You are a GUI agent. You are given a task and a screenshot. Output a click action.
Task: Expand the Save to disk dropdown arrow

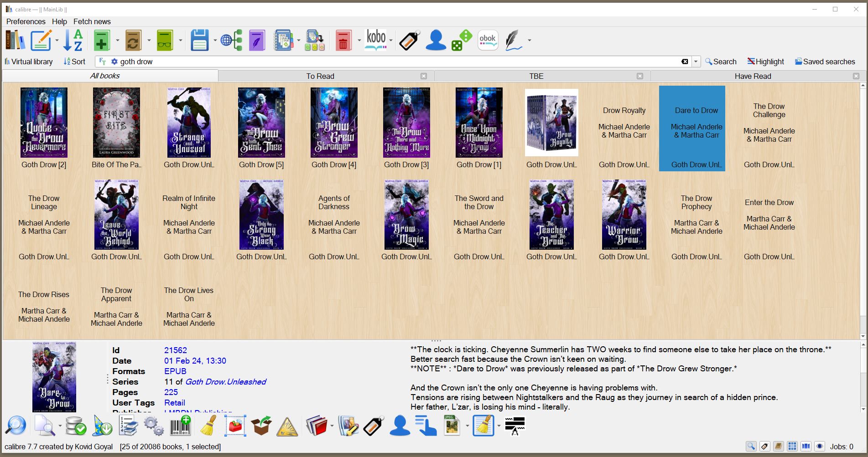pyautogui.click(x=215, y=41)
